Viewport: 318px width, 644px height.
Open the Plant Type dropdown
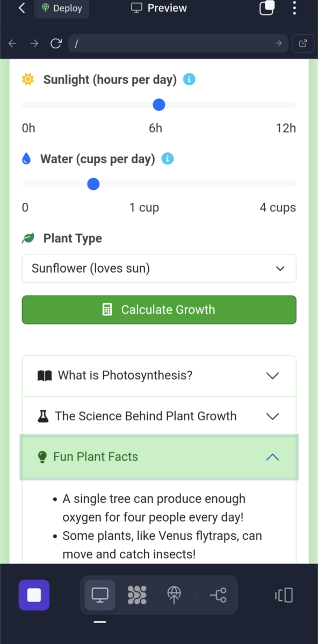point(159,268)
